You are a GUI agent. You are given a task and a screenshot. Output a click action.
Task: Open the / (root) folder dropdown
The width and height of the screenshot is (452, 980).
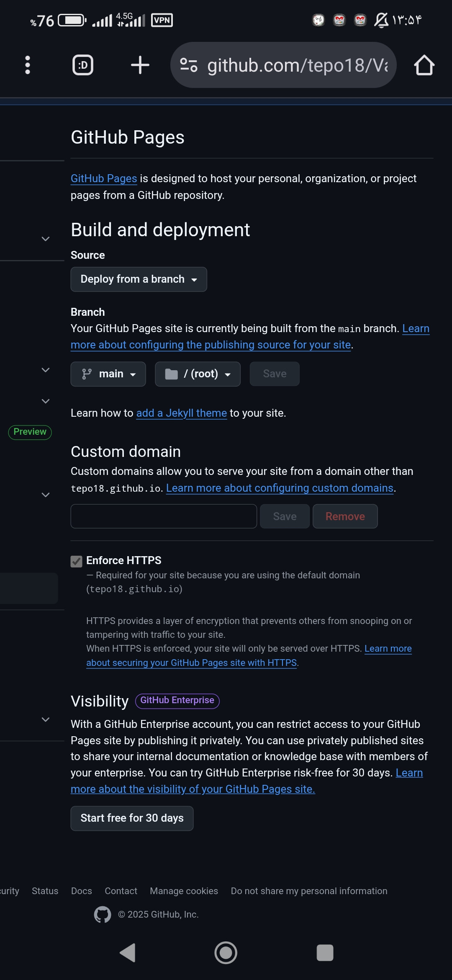[x=198, y=374]
